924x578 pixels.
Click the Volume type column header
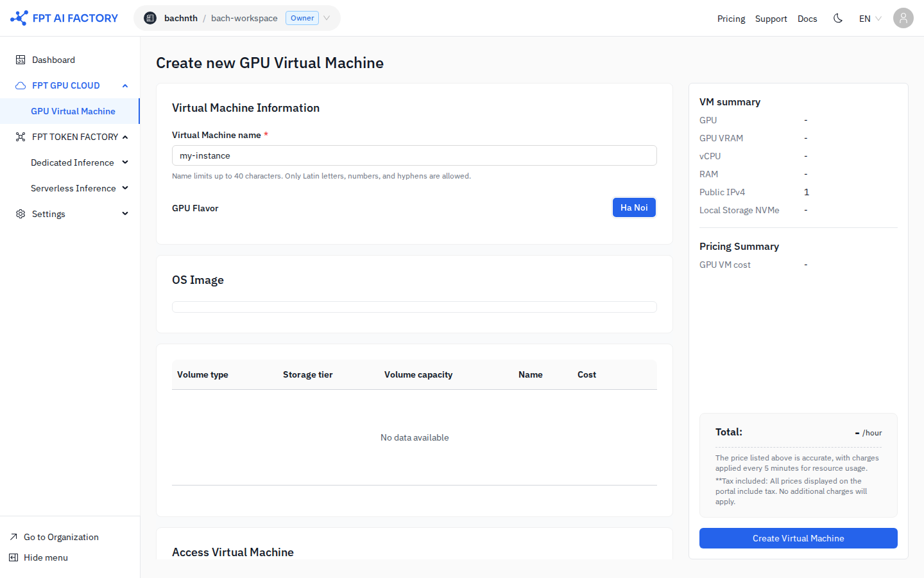pyautogui.click(x=203, y=374)
